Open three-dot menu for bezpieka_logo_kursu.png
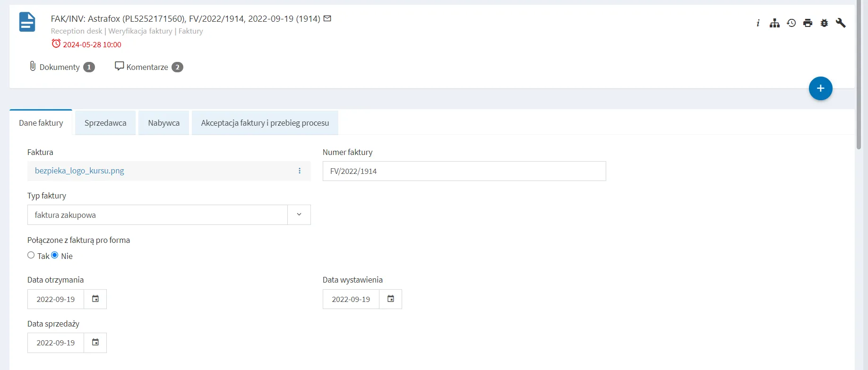 pyautogui.click(x=300, y=171)
